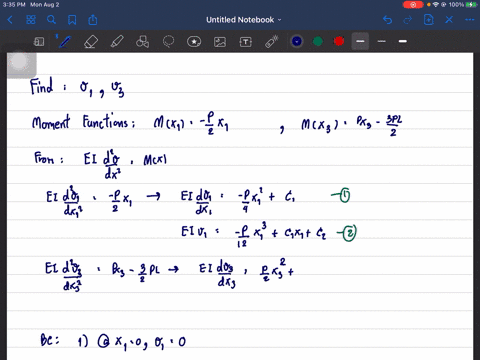Select the thick third stroke thickness
This screenshot has height=360, width=480.
tap(403, 41)
